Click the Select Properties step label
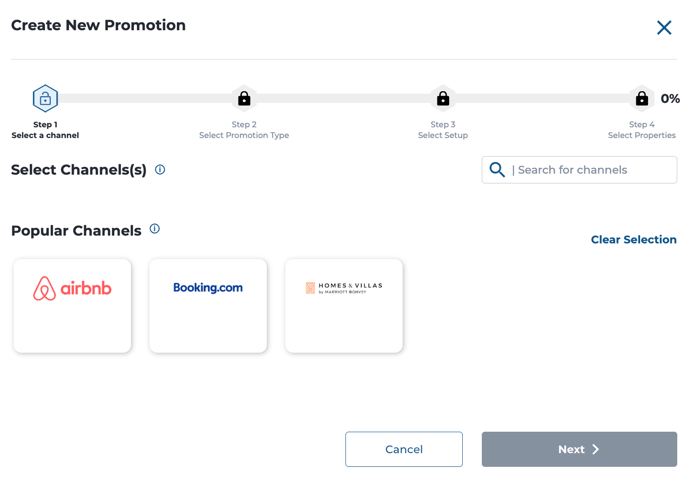Viewport: 688px width, 480px height. pyautogui.click(x=641, y=135)
